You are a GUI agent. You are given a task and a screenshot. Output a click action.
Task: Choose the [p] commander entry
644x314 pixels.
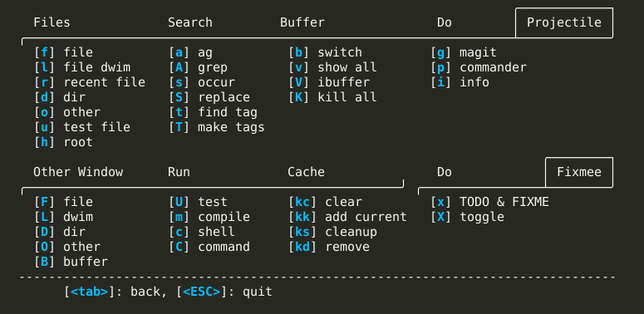coord(479,67)
